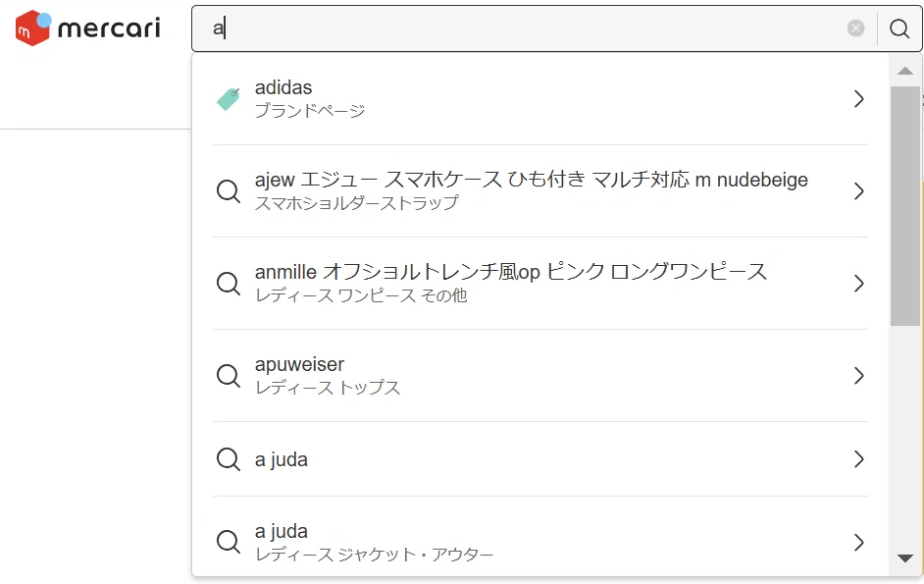Click magnifier icon beside first a juda
The image size is (924, 584).
tap(229, 459)
